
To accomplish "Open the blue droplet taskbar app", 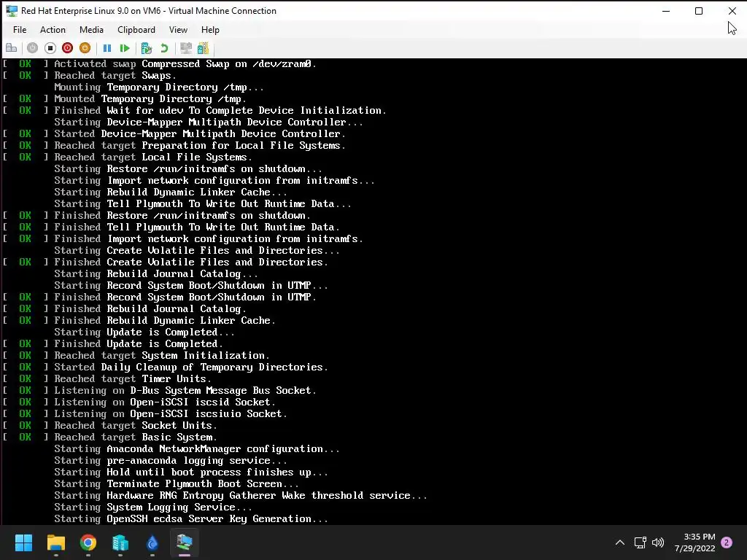I will [152, 542].
